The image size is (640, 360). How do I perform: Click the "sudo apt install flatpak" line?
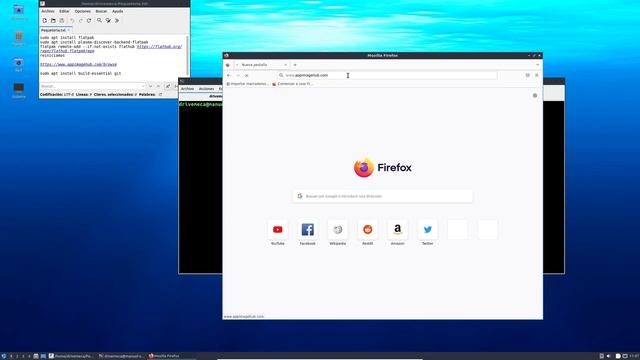coord(67,38)
